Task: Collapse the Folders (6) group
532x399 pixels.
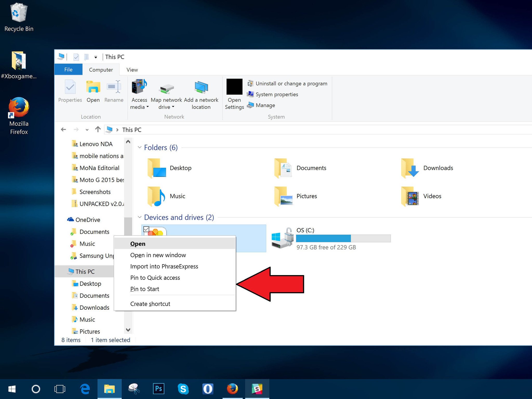Action: [x=140, y=148]
